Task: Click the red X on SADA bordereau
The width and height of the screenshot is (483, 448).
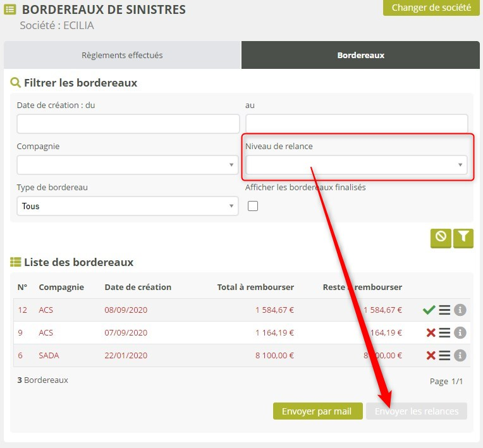Action: click(431, 355)
